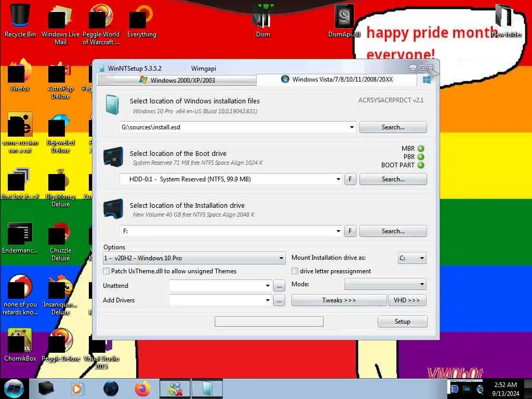Open the Firefox taskbar icon
The height and width of the screenshot is (399, 532).
point(143,389)
